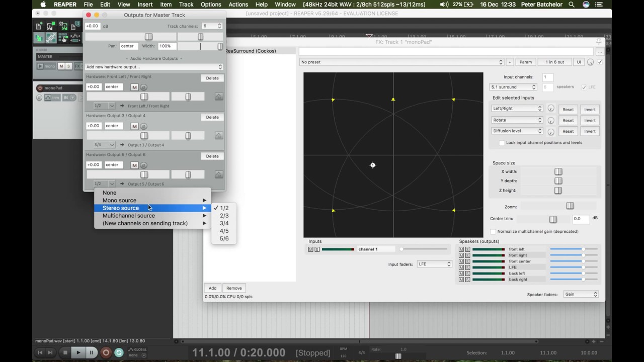Screen dimensions: 644x362
Task: Open the 3/4 source channel dropdown
Action: click(x=104, y=145)
